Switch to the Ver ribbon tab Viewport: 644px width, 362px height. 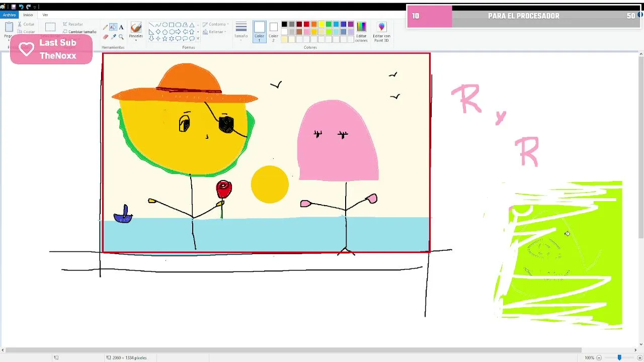[45, 15]
